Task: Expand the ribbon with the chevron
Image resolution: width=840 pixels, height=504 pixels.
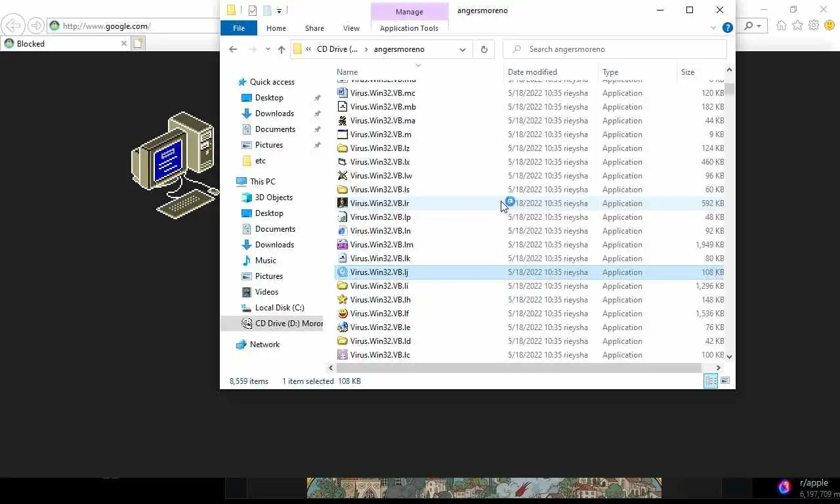Action: [x=713, y=28]
